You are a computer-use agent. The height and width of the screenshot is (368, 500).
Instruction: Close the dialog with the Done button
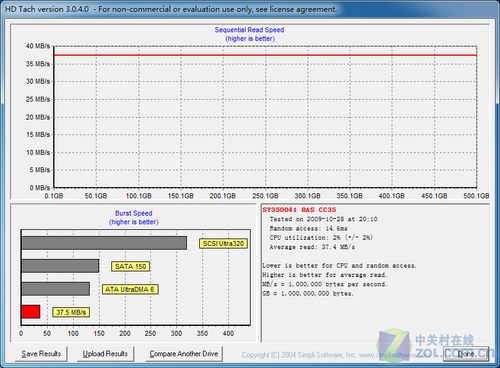pos(466,354)
